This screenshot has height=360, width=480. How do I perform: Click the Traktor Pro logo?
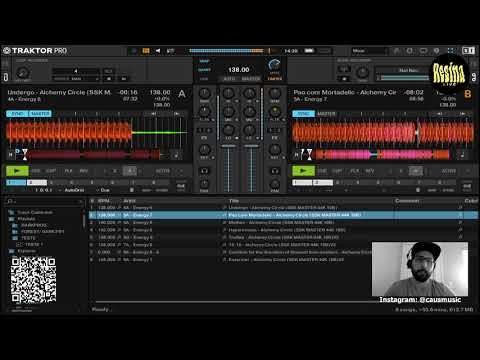[x=35, y=51]
